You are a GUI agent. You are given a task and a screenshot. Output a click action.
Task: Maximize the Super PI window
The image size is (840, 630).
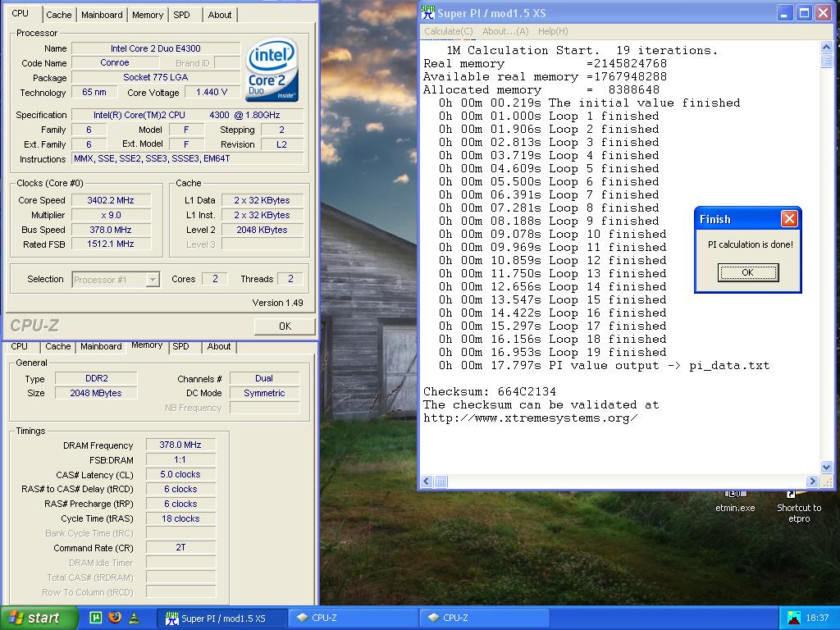(x=804, y=13)
